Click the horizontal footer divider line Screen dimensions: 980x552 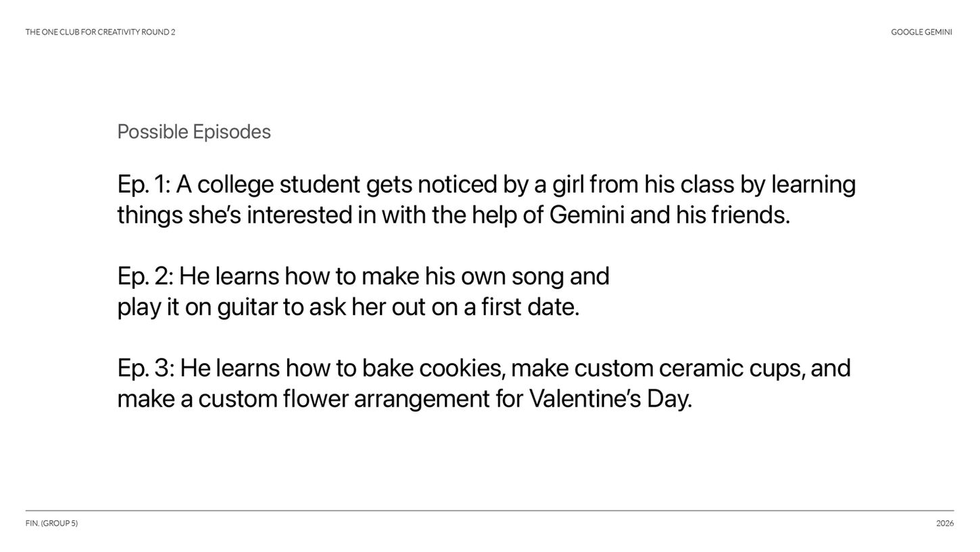click(x=490, y=511)
